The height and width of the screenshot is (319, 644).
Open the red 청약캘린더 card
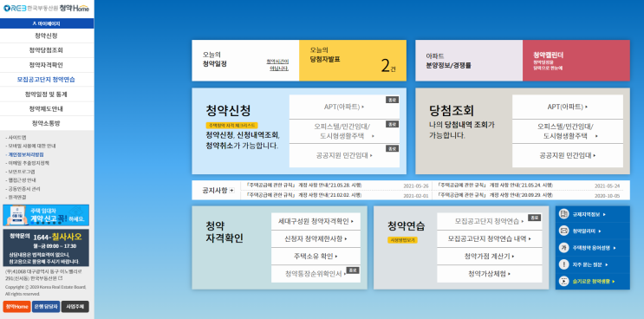576,61
